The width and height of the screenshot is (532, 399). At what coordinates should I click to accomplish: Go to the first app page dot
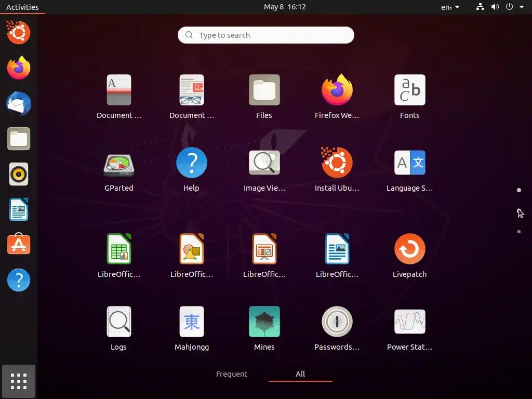(519, 190)
